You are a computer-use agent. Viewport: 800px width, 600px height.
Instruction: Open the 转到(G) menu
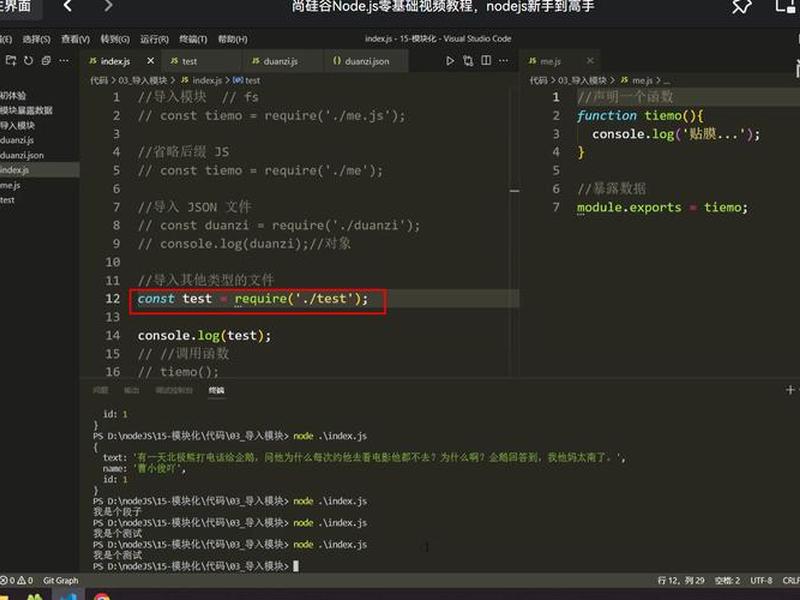(115, 39)
